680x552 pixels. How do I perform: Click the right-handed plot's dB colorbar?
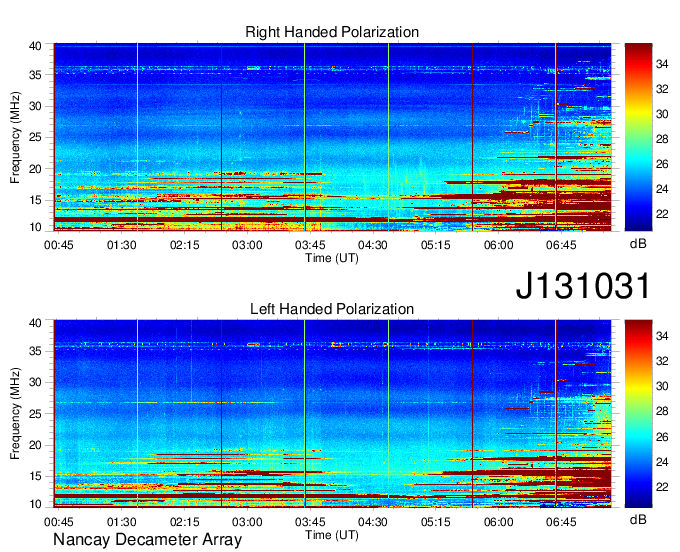point(638,137)
